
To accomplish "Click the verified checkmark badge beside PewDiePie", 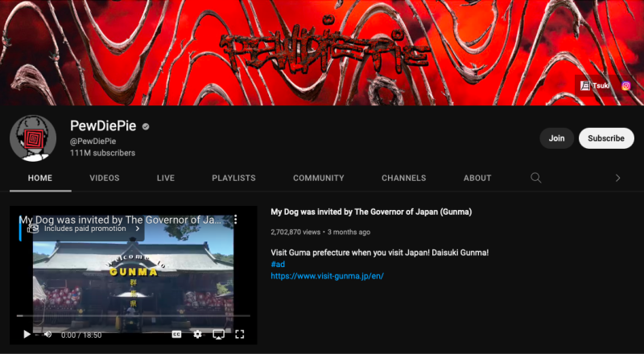I will [146, 126].
